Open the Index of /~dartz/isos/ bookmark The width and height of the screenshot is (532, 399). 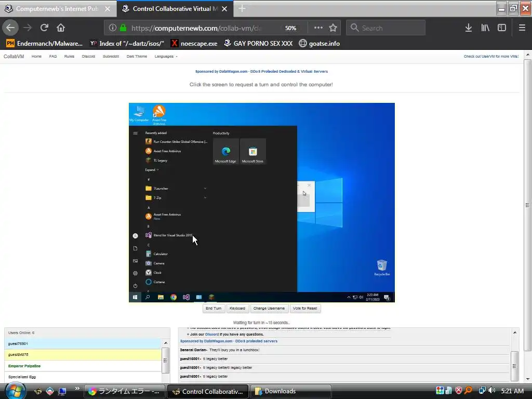pos(127,44)
